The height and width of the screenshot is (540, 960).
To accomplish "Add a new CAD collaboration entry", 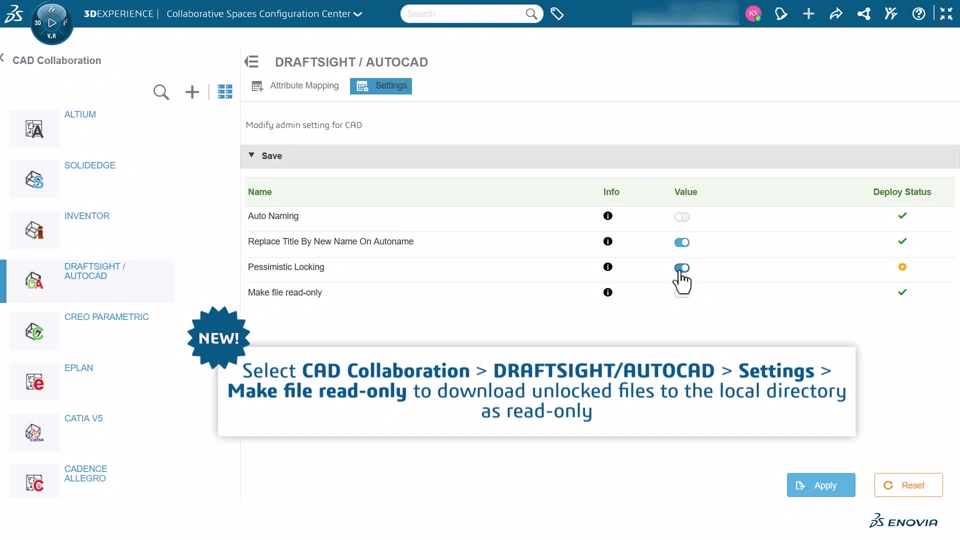I will [192, 92].
